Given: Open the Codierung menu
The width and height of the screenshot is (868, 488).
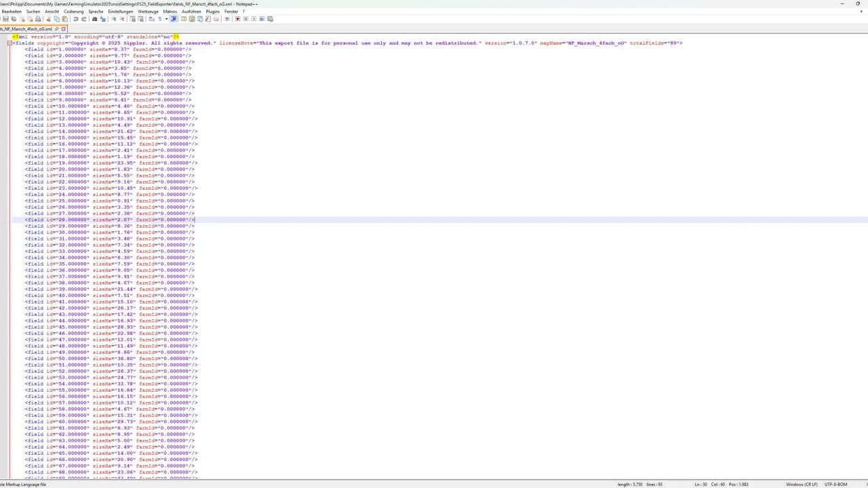Looking at the screenshot, I should coord(73,12).
